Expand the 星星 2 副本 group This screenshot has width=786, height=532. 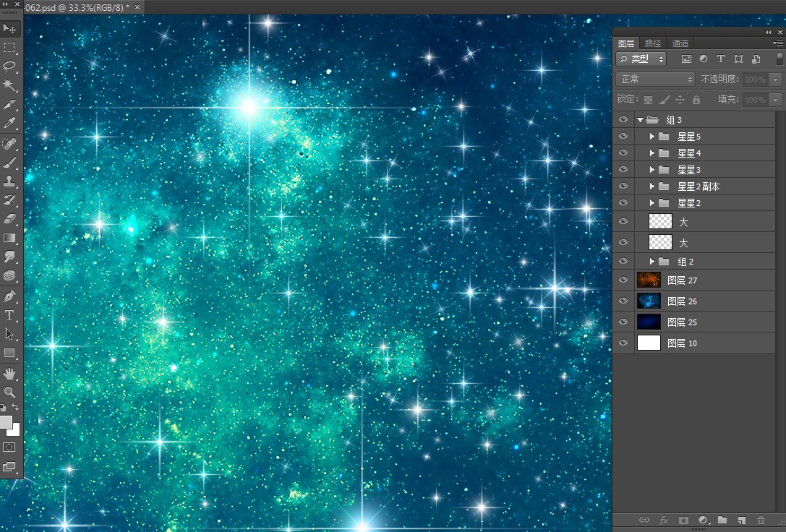(652, 186)
